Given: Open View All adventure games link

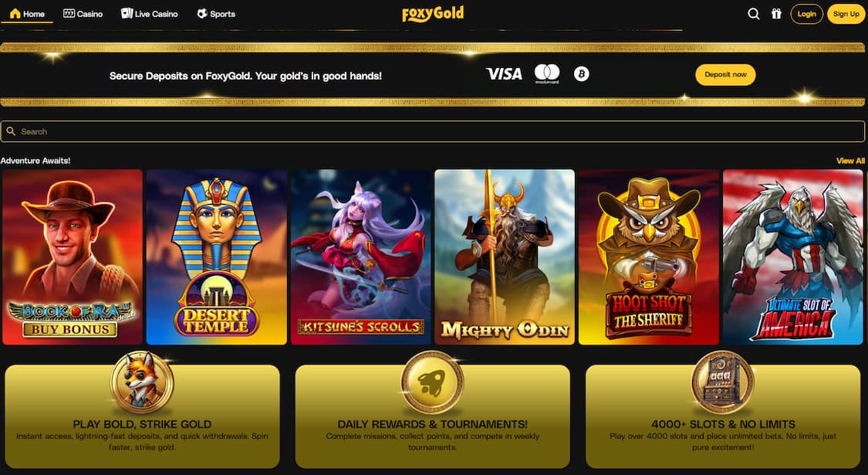Looking at the screenshot, I should [x=850, y=161].
